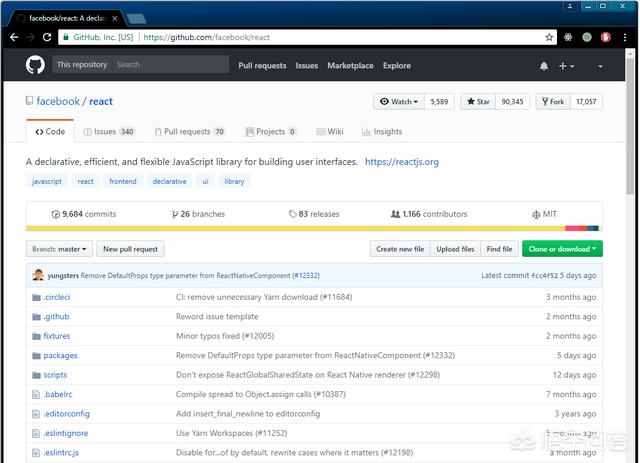Screen dimensions: 640x463
Task: View the 26 branches
Action: (x=198, y=214)
